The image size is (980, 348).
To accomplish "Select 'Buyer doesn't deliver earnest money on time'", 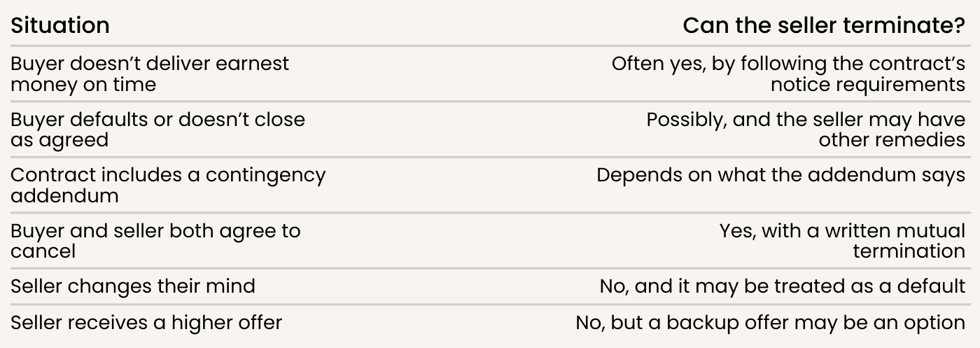I will tap(150, 74).
